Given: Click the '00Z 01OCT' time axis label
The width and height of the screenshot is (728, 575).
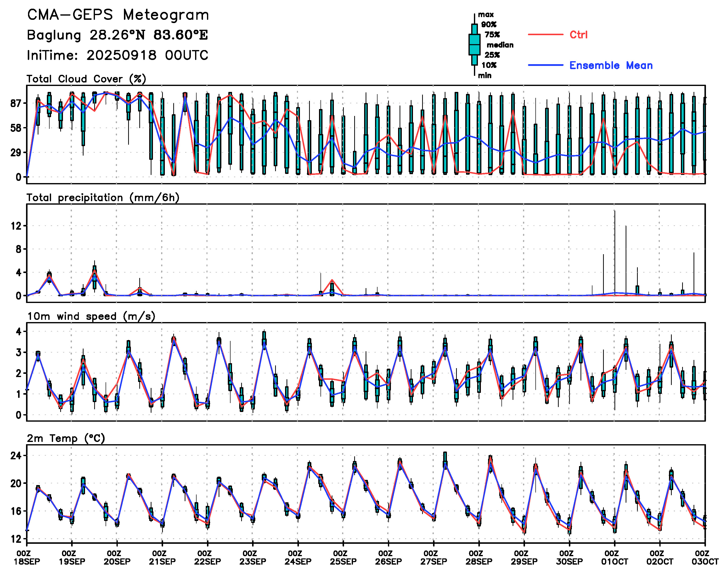Looking at the screenshot, I should pyautogui.click(x=614, y=557).
